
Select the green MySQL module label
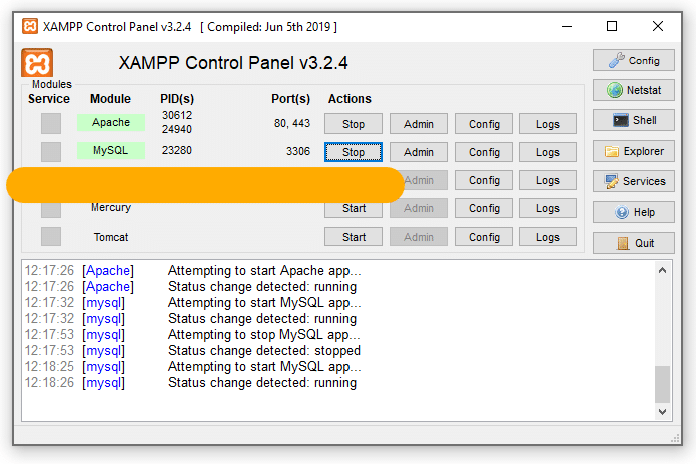click(x=111, y=151)
